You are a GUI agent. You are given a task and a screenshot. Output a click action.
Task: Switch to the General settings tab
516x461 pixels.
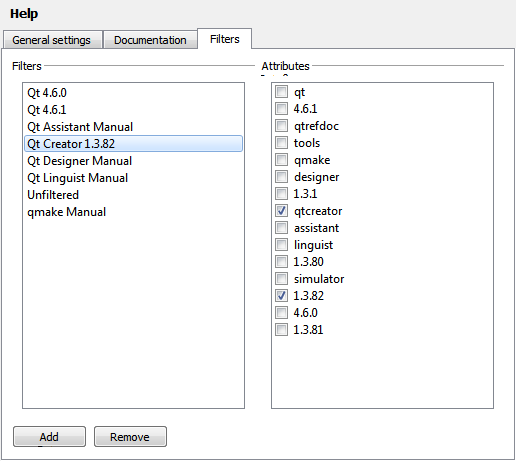point(53,40)
